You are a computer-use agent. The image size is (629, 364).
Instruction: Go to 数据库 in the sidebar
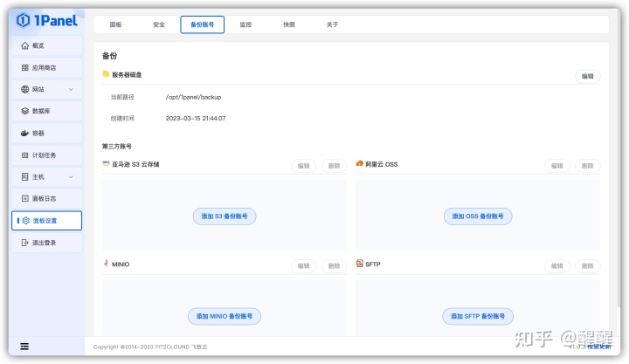click(47, 111)
